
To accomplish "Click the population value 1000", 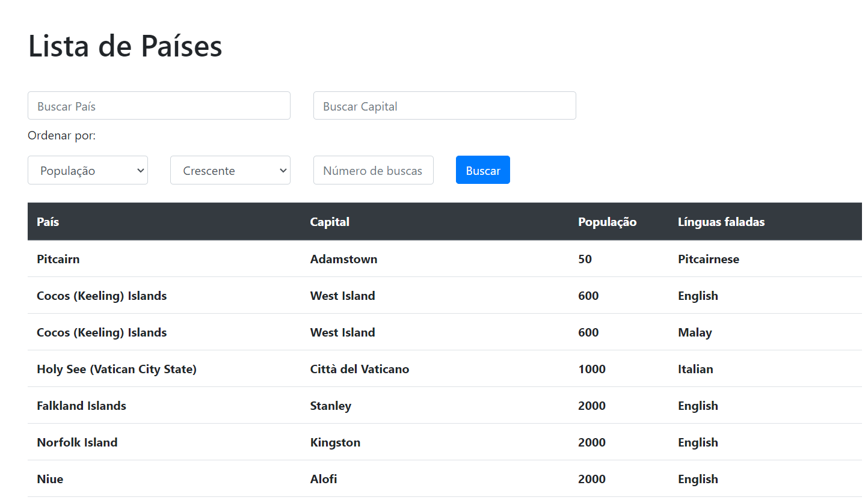I will pyautogui.click(x=592, y=369).
